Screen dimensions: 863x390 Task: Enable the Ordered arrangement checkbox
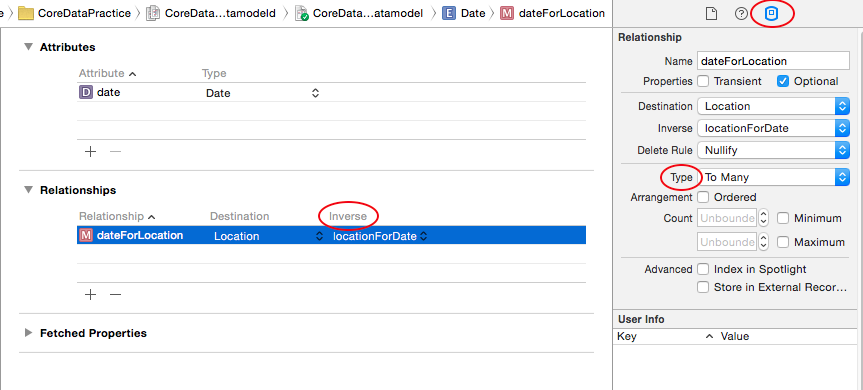pos(703,197)
